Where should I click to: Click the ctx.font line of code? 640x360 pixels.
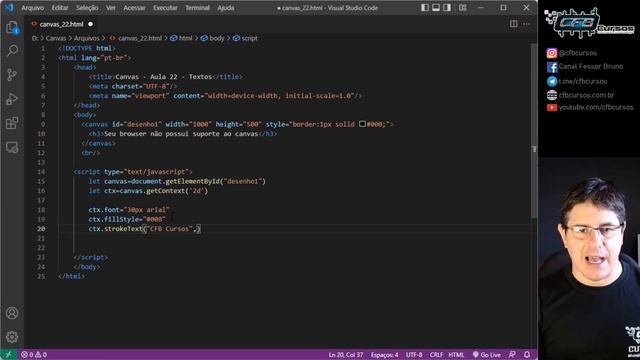pos(129,209)
